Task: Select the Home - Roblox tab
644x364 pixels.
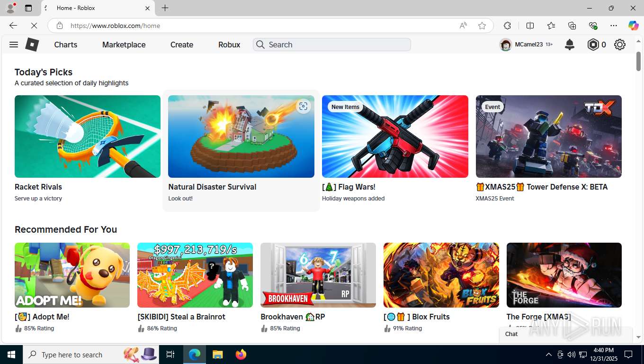Action: pyautogui.click(x=98, y=8)
